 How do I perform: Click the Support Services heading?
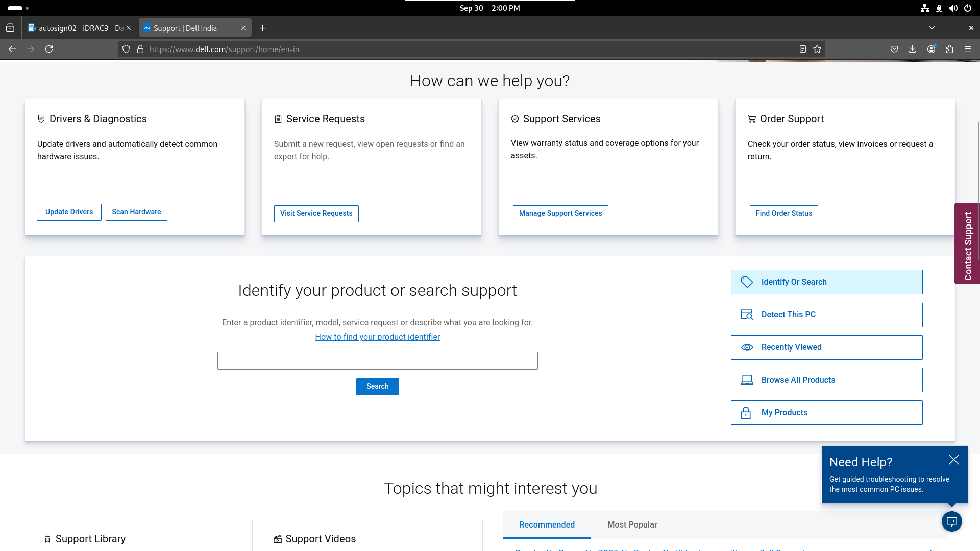coord(561,119)
